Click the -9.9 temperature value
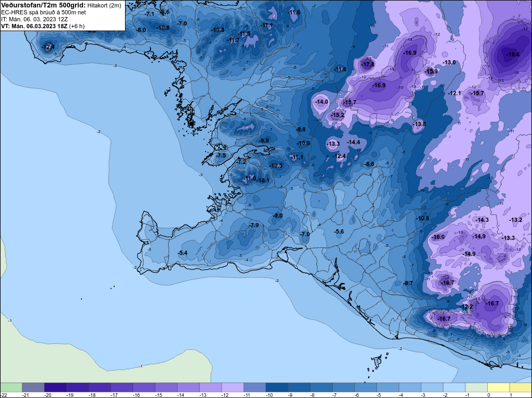 (264, 141)
